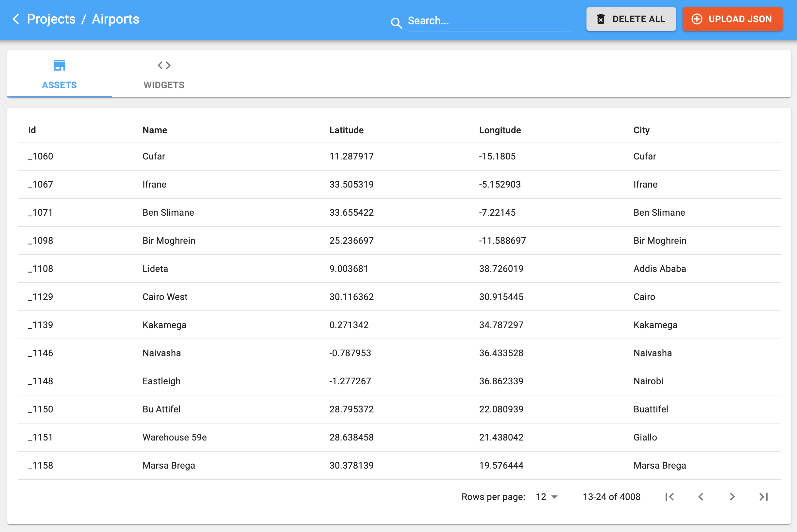The width and height of the screenshot is (797, 532).
Task: Jump to last page of results
Action: click(x=763, y=497)
